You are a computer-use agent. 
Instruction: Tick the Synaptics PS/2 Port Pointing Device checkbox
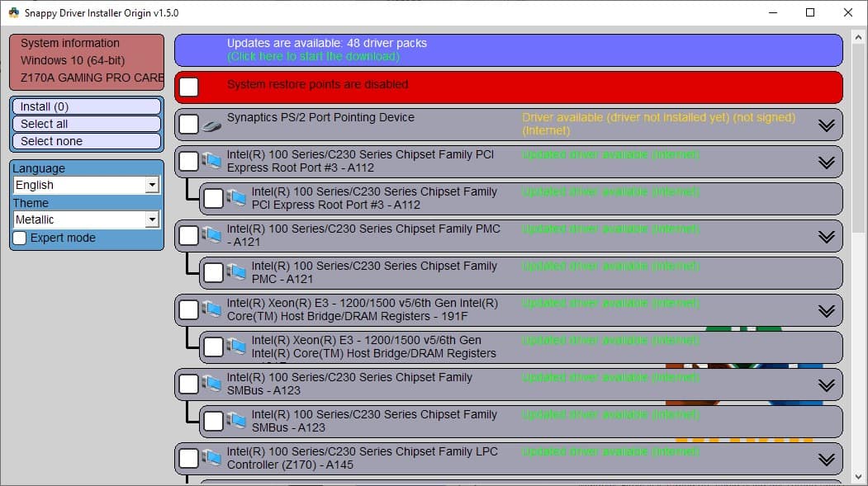point(189,124)
